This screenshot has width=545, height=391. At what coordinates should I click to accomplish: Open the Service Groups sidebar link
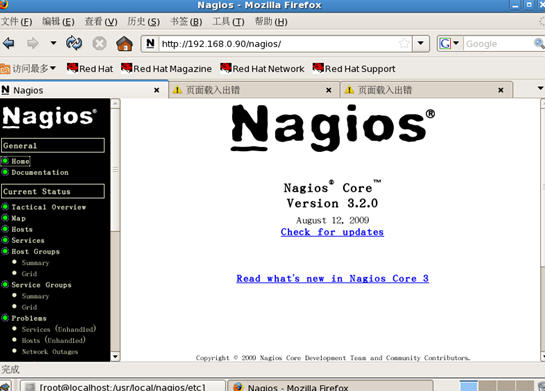(41, 285)
